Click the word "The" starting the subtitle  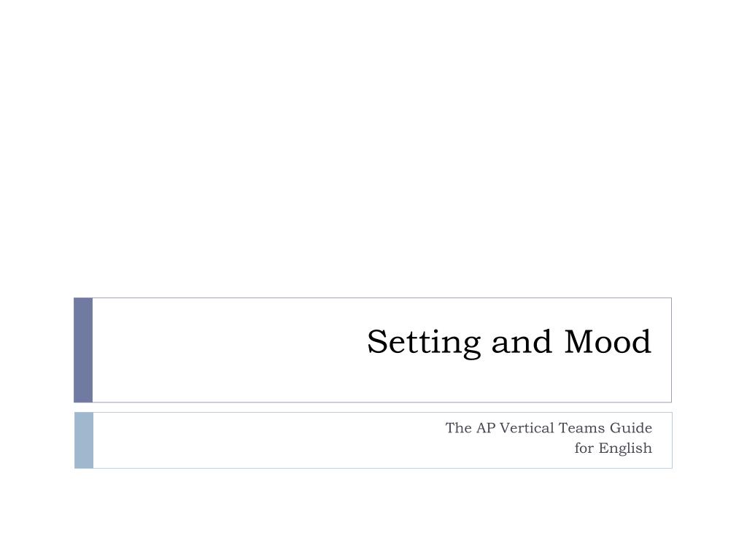(x=458, y=427)
